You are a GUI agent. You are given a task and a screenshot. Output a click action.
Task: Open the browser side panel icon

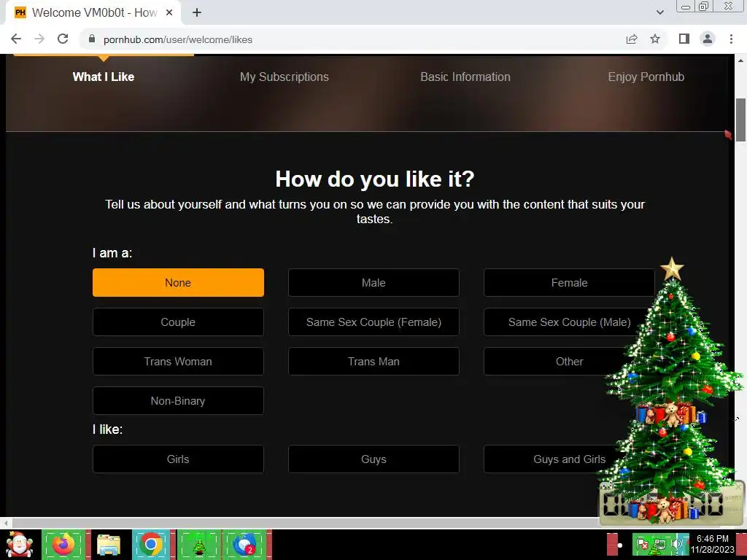pyautogui.click(x=684, y=39)
